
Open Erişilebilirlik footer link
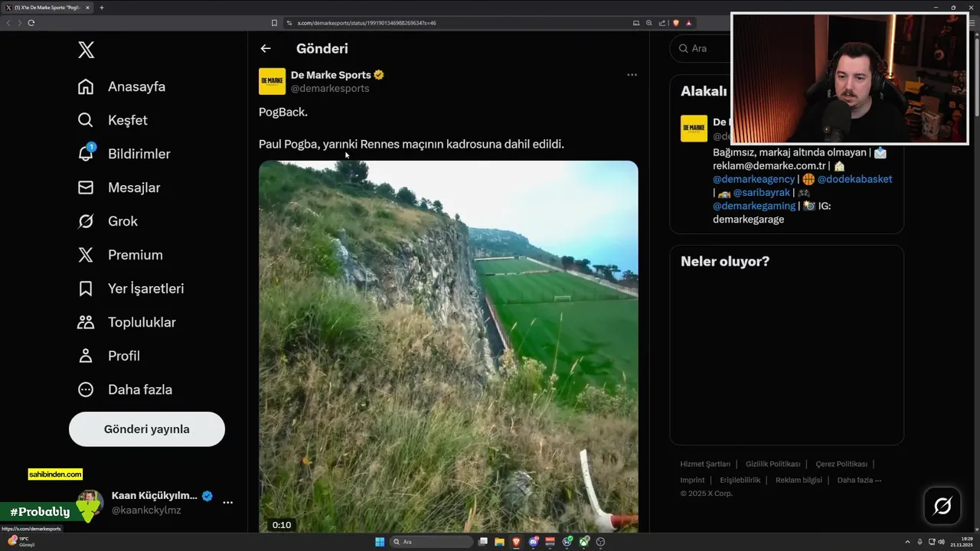740,480
